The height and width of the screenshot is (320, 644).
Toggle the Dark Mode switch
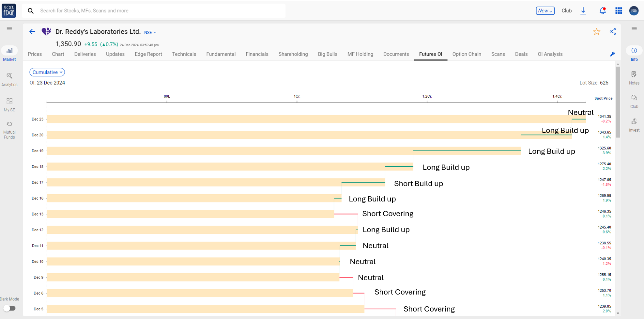click(x=10, y=308)
